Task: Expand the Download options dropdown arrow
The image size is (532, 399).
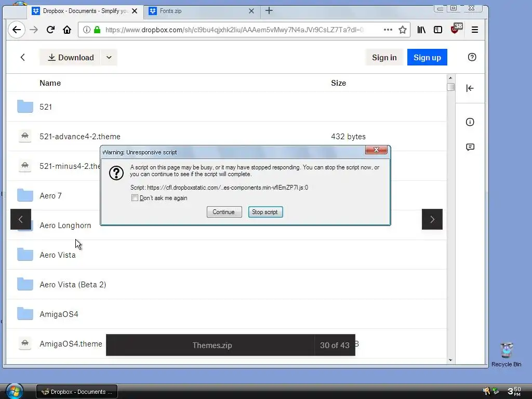Action: pos(109,57)
